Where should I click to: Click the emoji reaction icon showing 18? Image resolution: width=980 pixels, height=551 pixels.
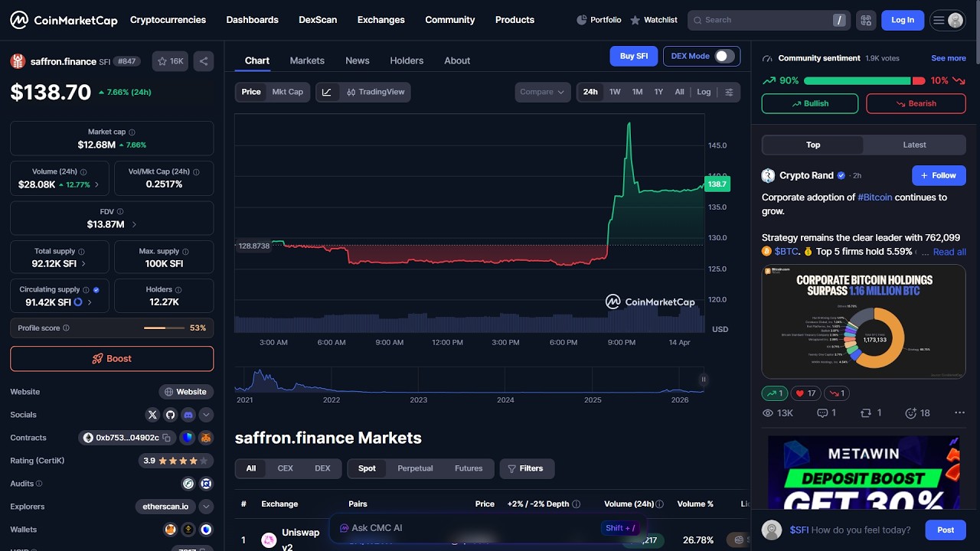[x=910, y=413]
